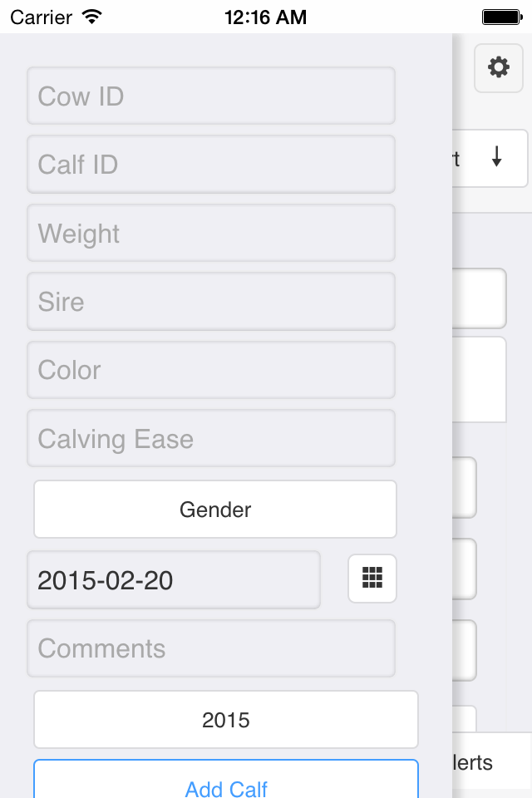Tap the Wi-Fi status icon
The width and height of the screenshot is (532, 798).
click(92, 17)
